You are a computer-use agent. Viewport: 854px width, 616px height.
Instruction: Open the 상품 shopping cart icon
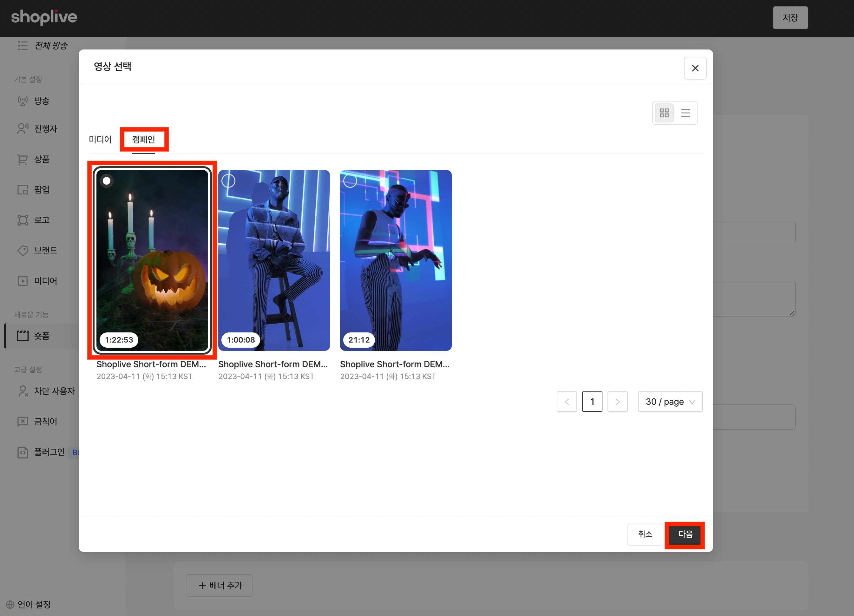pos(23,159)
